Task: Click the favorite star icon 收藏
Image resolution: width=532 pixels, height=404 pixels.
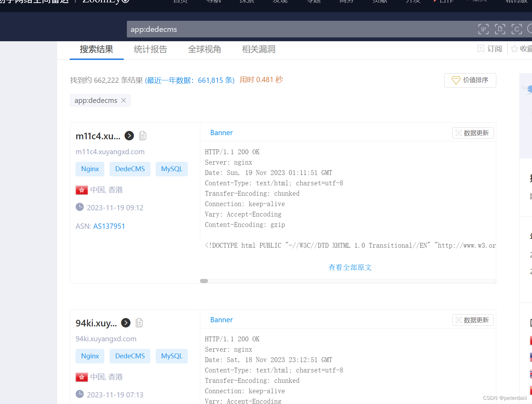Action: [514, 49]
